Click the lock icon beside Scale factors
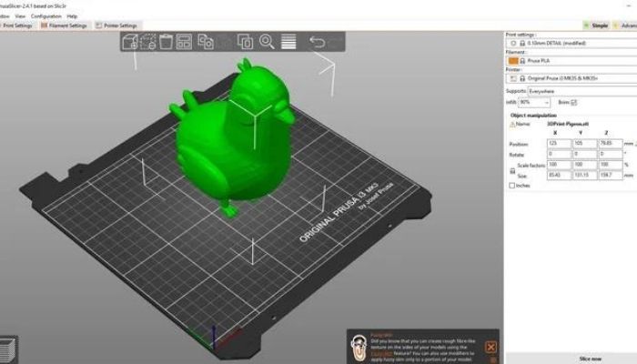 (x=512, y=171)
